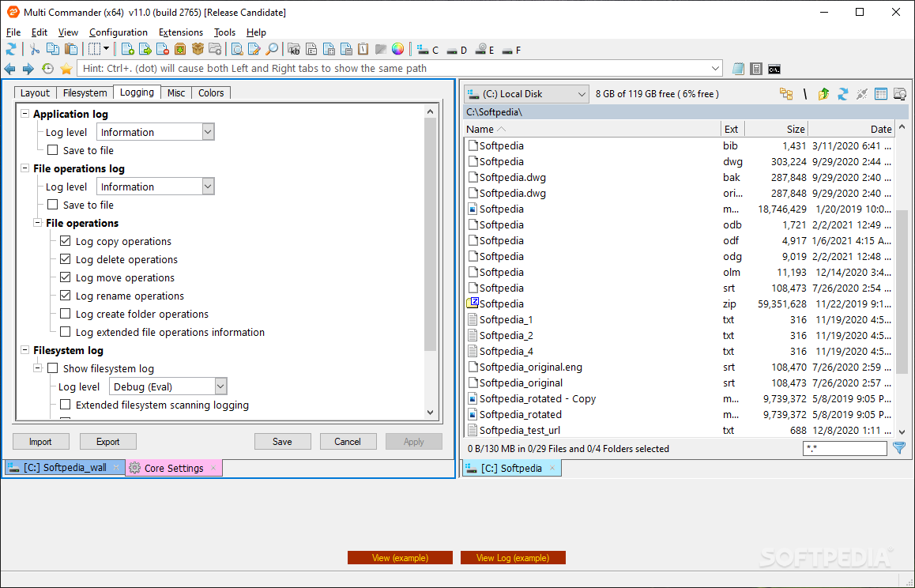Open Extensions menu

[181, 32]
